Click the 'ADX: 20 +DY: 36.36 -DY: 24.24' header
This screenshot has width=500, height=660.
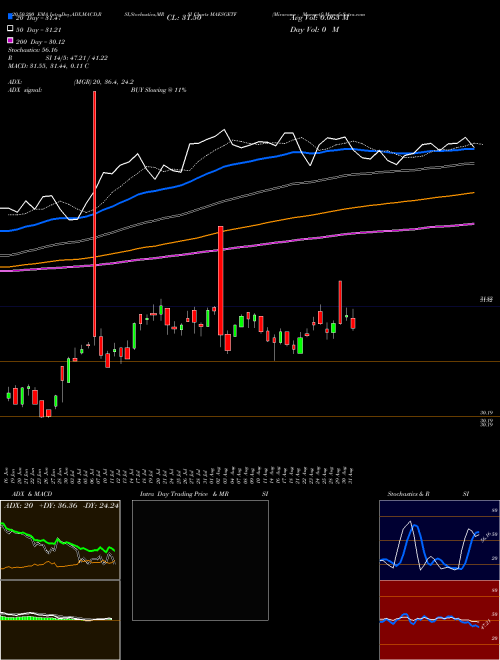(61, 505)
